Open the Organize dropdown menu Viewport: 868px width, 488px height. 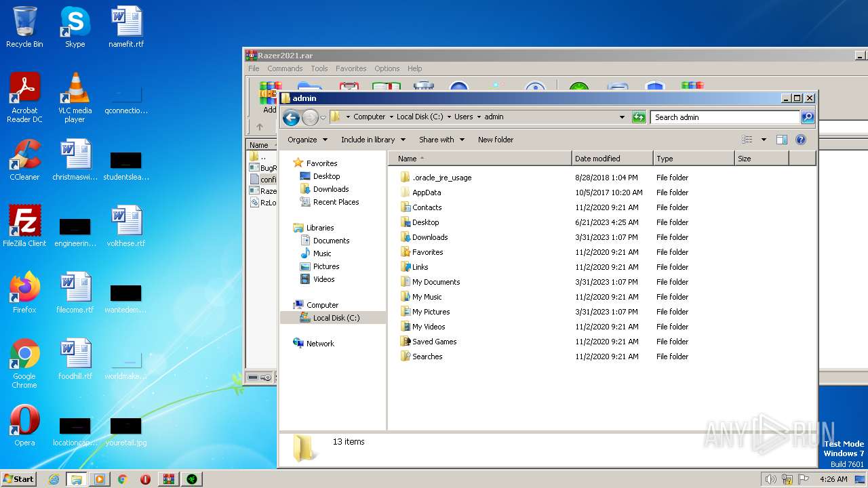(307, 140)
